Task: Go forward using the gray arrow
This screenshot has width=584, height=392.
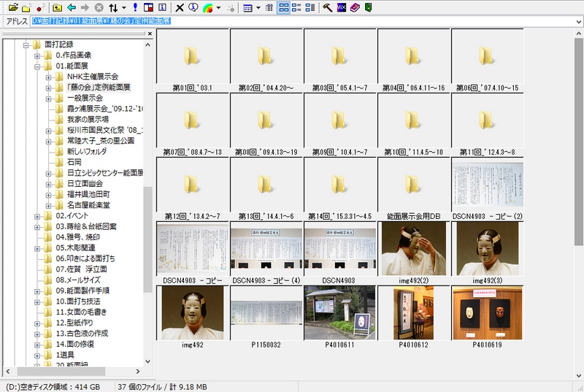Action: tap(85, 7)
